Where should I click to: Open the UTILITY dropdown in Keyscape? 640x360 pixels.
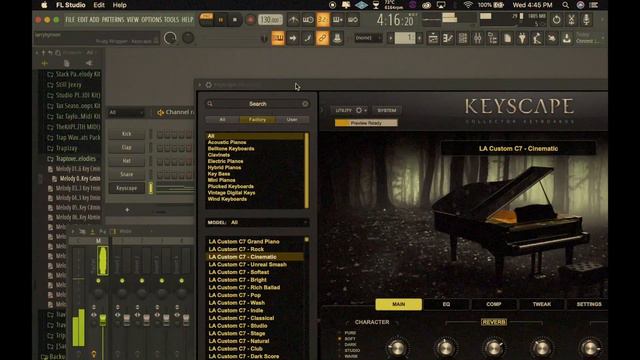349,110
